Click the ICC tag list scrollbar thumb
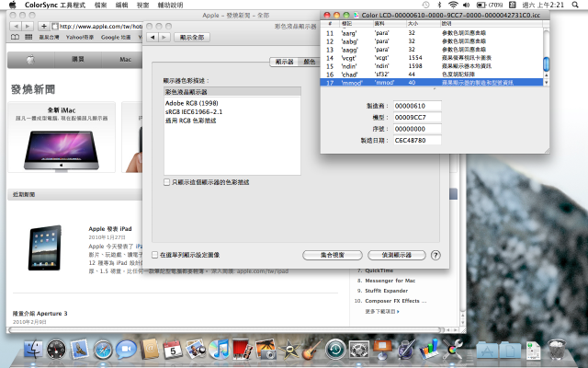Image resolution: width=588 pixels, height=368 pixels. pyautogui.click(x=546, y=63)
